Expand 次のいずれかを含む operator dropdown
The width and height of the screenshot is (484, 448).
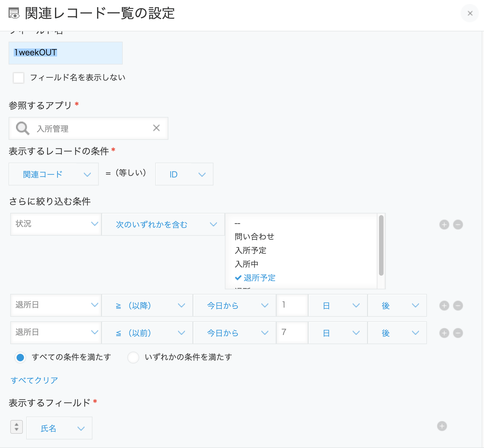coord(163,224)
